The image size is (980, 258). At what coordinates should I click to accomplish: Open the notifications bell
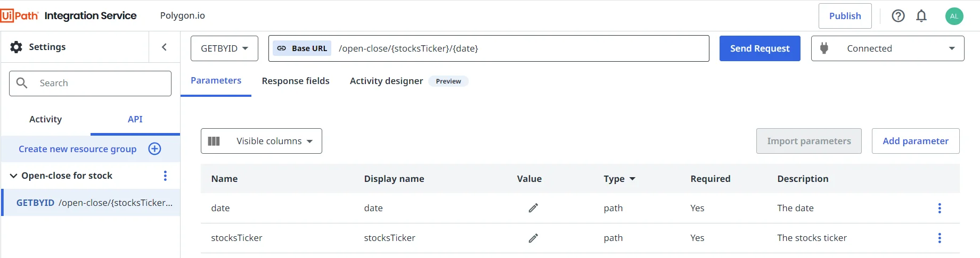click(x=921, y=16)
